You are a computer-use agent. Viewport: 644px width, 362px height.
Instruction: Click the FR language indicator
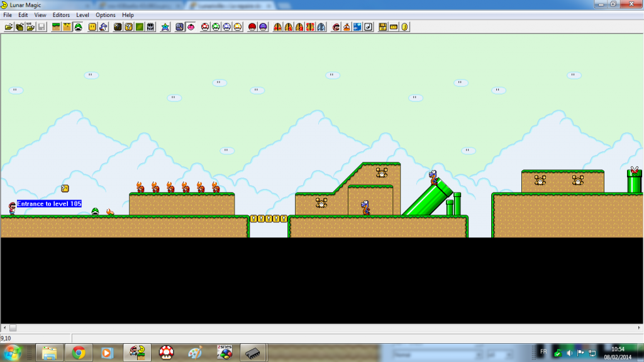point(543,352)
